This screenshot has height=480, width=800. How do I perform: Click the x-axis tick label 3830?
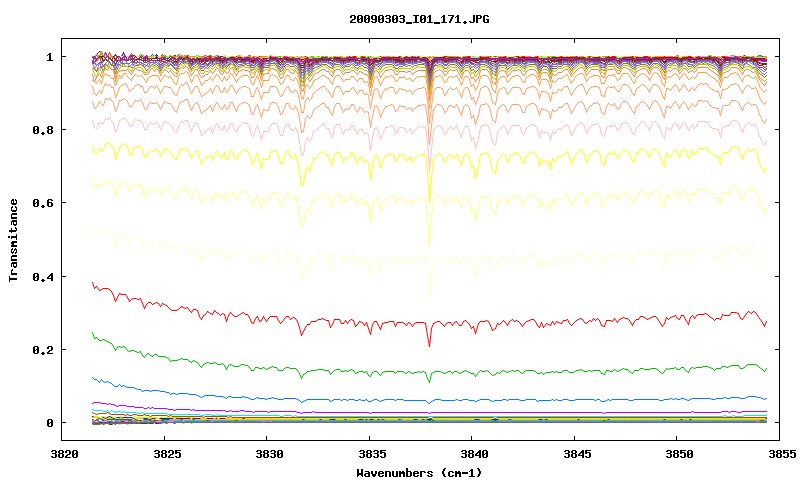click(269, 454)
